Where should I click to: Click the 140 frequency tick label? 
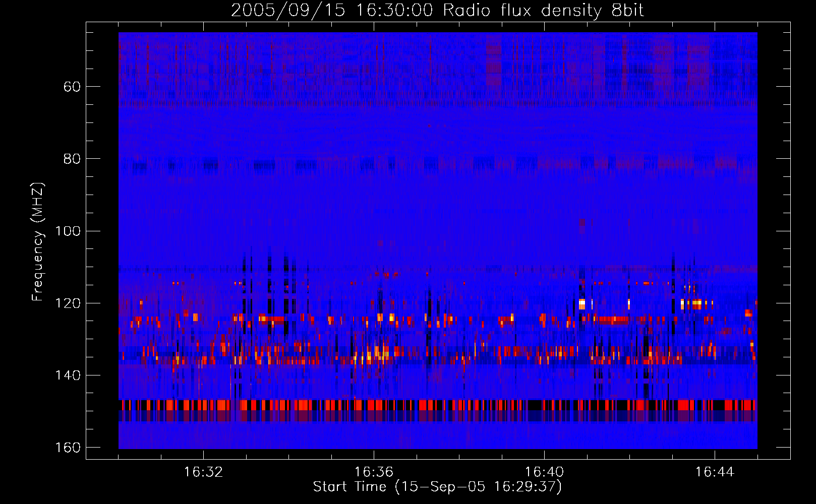pyautogui.click(x=68, y=375)
